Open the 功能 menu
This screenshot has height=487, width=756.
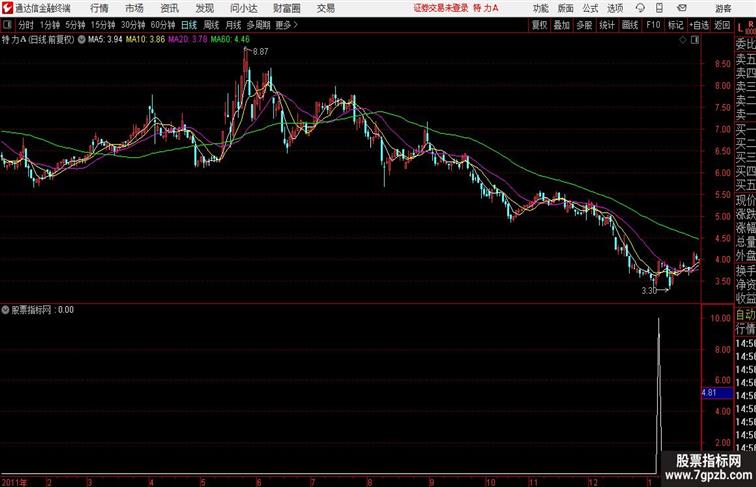click(540, 8)
